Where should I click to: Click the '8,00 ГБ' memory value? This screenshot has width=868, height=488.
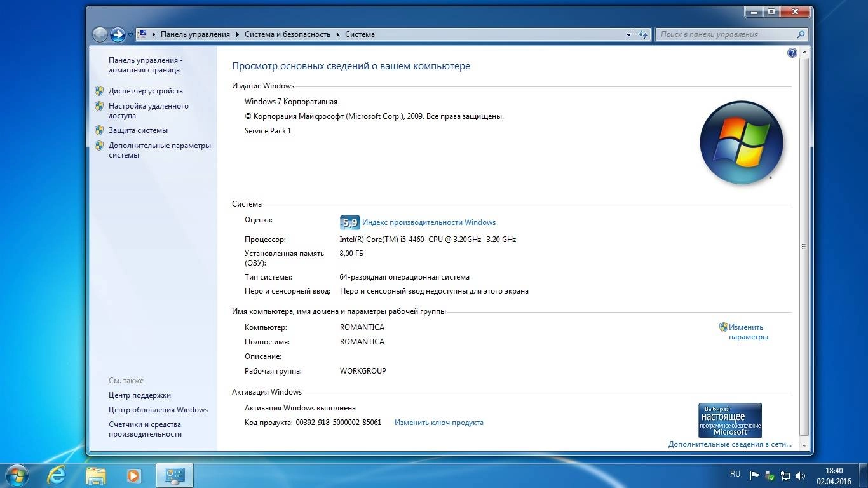[351, 254]
